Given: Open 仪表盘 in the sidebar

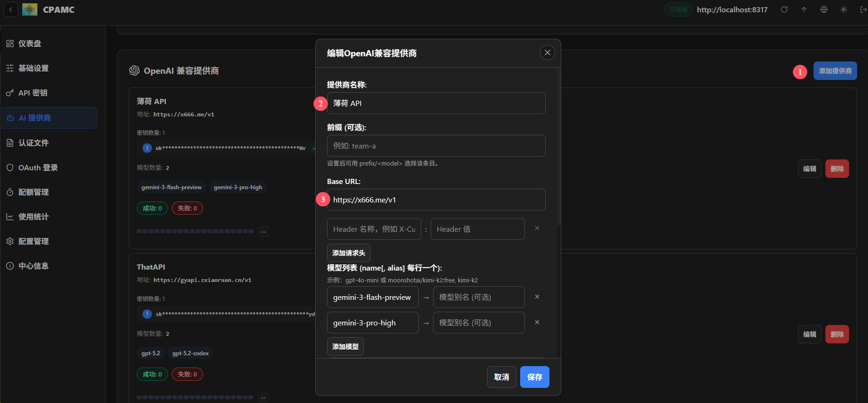Looking at the screenshot, I should click(49, 44).
